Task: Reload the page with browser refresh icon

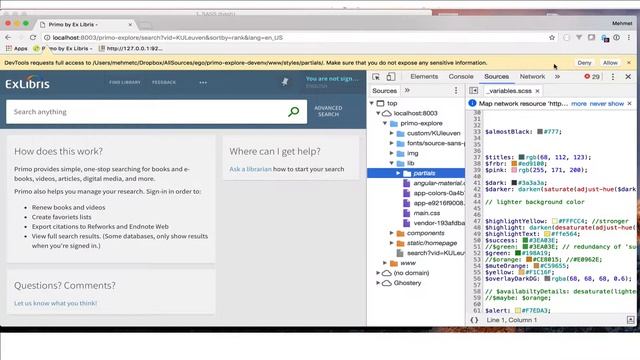Action: (33, 37)
